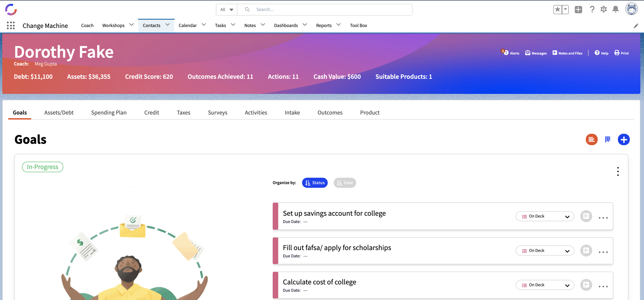644x300 pixels.
Task: Expand the Dashboards menu chevron
Action: coord(305,25)
